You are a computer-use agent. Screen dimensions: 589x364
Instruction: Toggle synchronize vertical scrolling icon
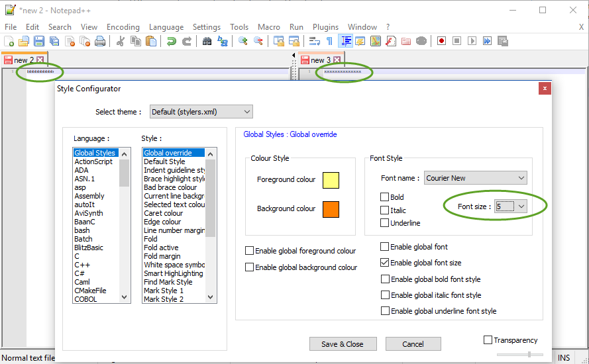click(x=278, y=41)
